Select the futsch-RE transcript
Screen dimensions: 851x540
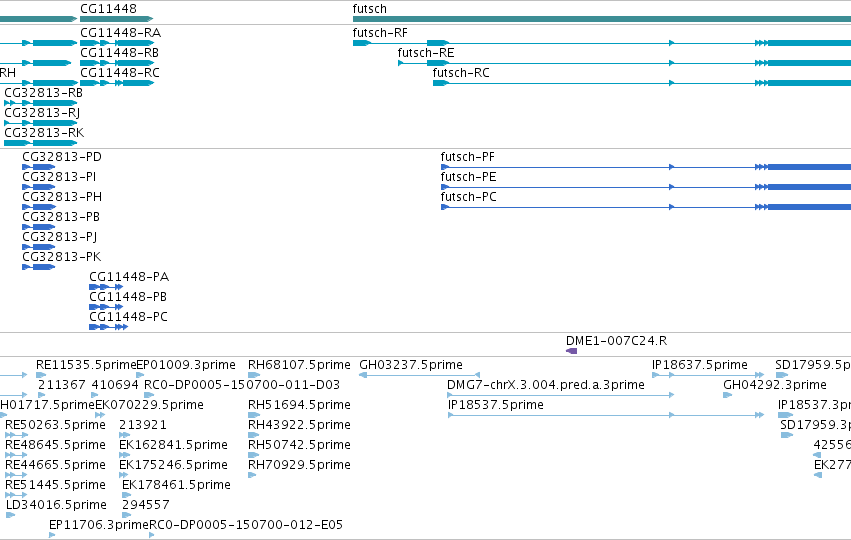(x=624, y=63)
